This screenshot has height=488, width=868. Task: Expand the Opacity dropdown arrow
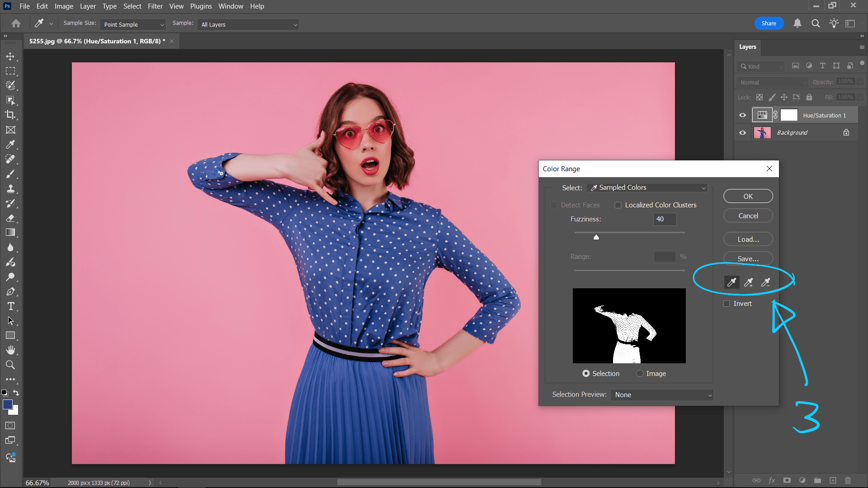[x=860, y=82]
